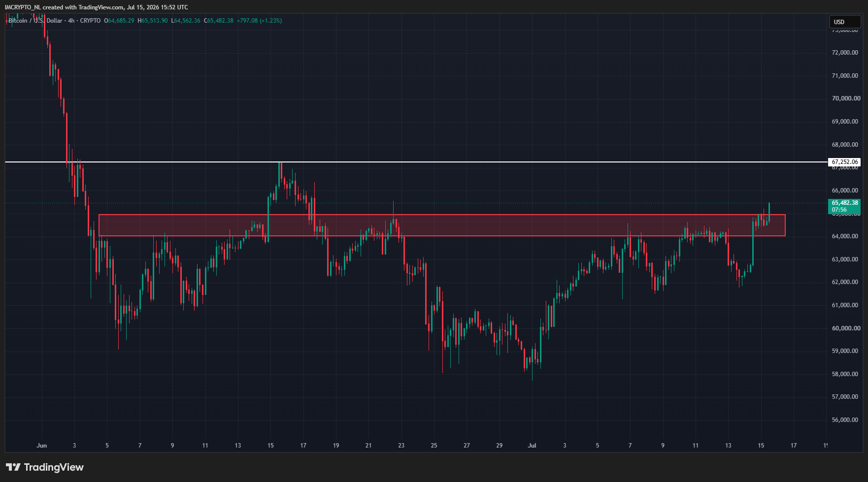
Task: Click the Bitcoin / U.S. Dollar symbol title
Action: (35, 21)
